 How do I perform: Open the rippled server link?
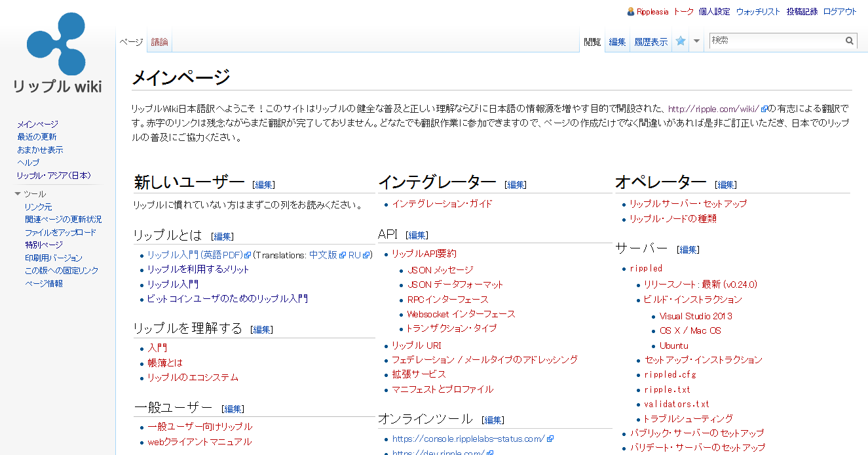(x=646, y=268)
